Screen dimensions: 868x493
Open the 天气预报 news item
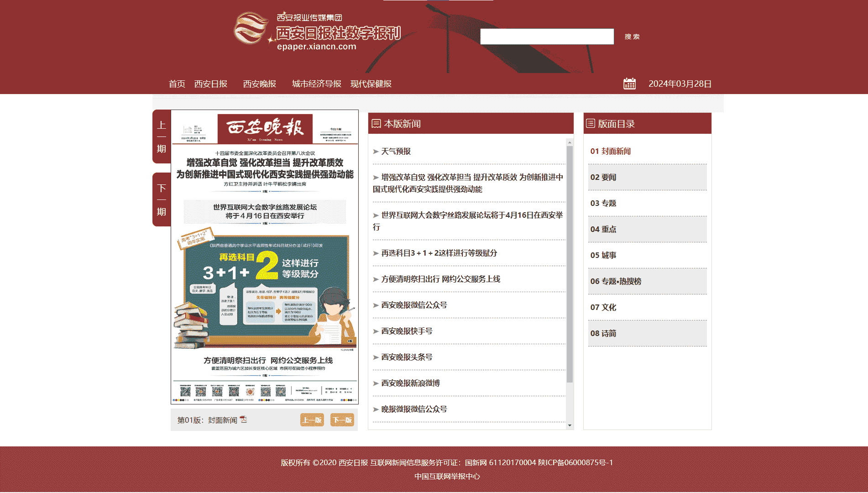pyautogui.click(x=396, y=152)
